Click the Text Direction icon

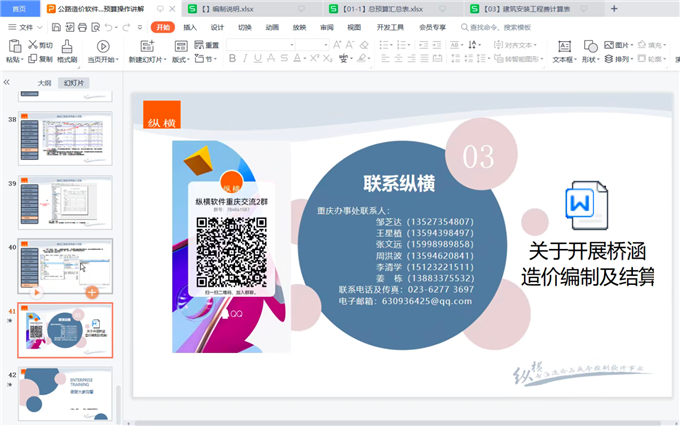pyautogui.click(x=472, y=45)
